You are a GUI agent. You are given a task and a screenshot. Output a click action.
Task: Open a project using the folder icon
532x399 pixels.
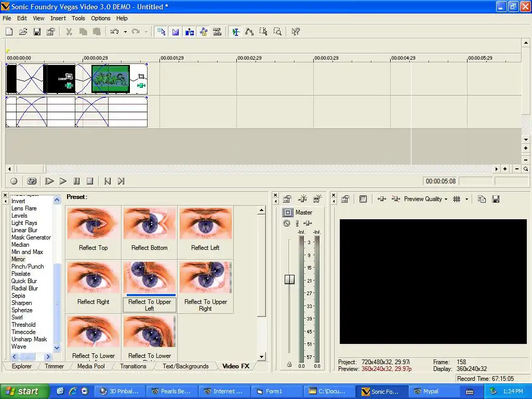pyautogui.click(x=23, y=32)
